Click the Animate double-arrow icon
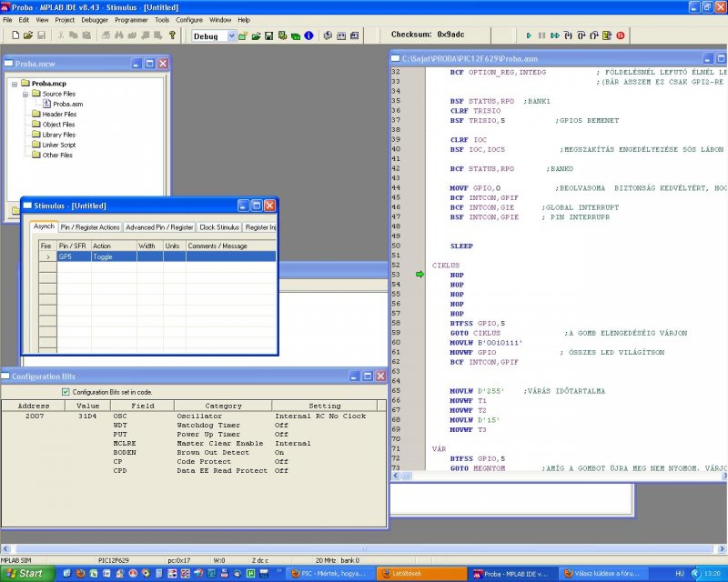The width and height of the screenshot is (728, 582). click(555, 35)
